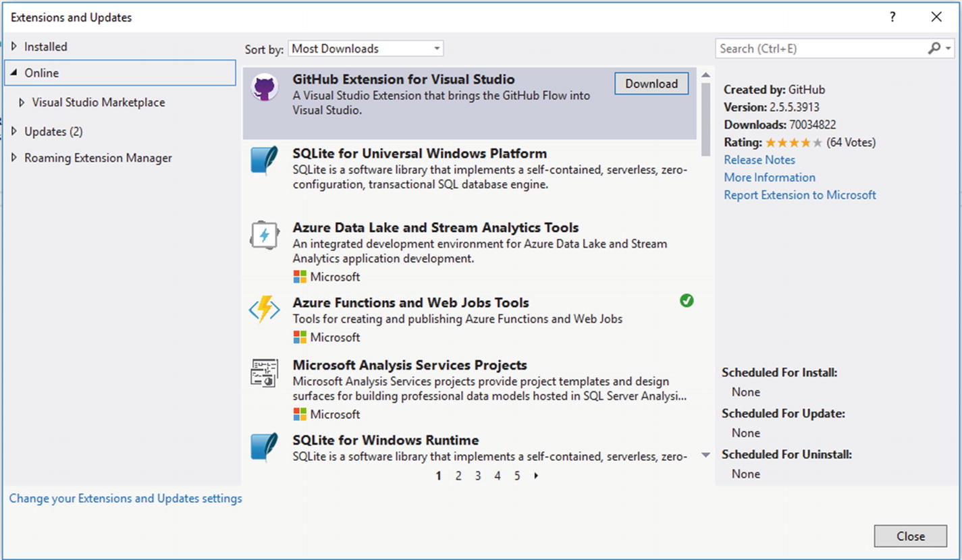Image resolution: width=962 pixels, height=560 pixels.
Task: Click the green installed checkmark on Azure Functions
Action: [687, 301]
